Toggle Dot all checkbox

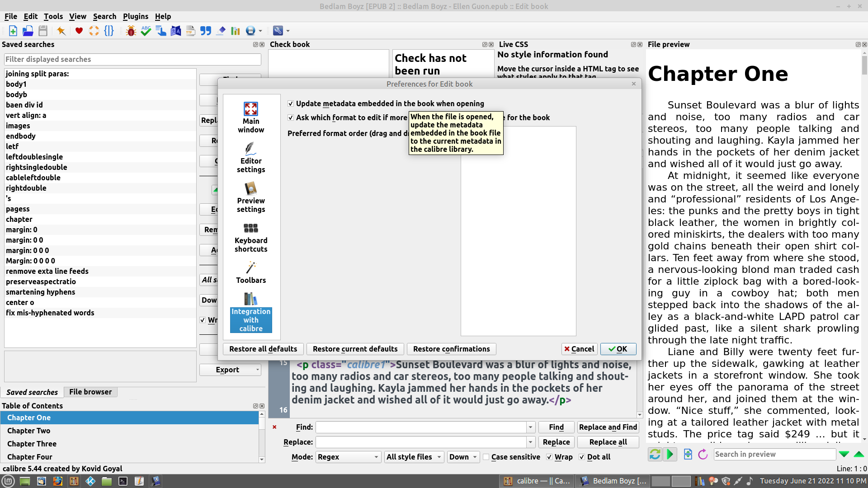(x=582, y=457)
